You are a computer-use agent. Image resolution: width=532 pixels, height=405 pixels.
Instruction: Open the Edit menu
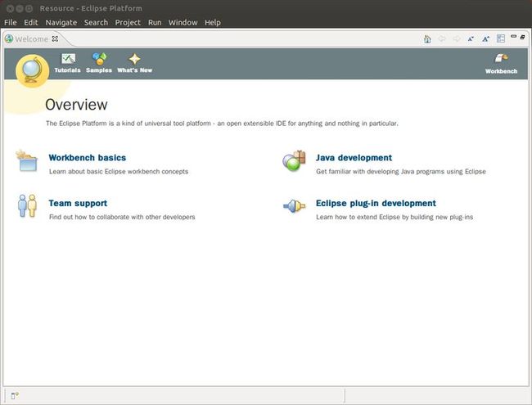[x=31, y=22]
